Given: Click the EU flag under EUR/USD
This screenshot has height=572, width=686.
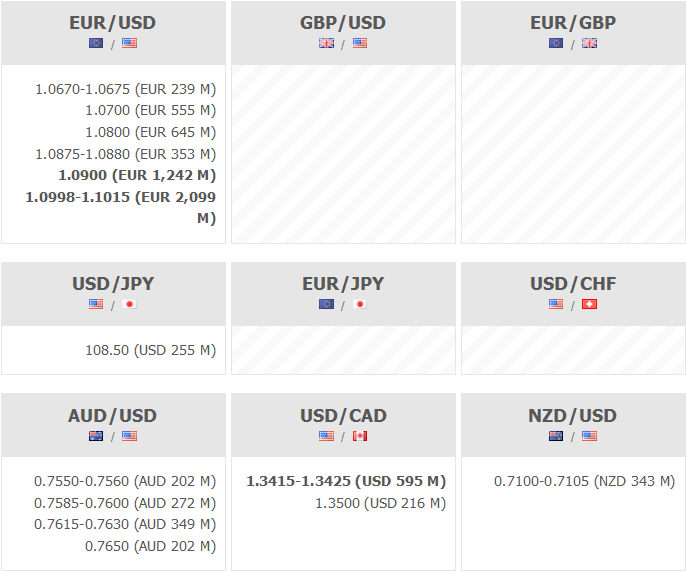Looking at the screenshot, I should point(96,43).
